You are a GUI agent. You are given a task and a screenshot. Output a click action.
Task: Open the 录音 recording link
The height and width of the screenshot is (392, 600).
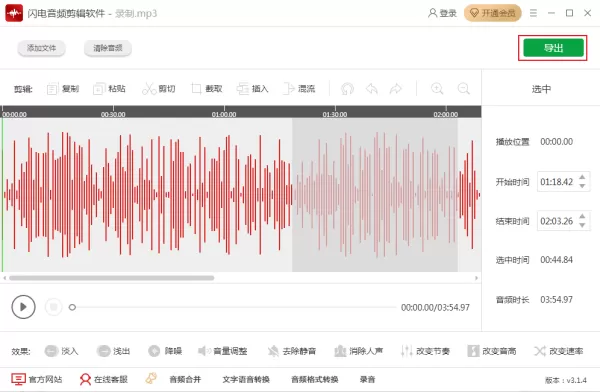[367, 379]
